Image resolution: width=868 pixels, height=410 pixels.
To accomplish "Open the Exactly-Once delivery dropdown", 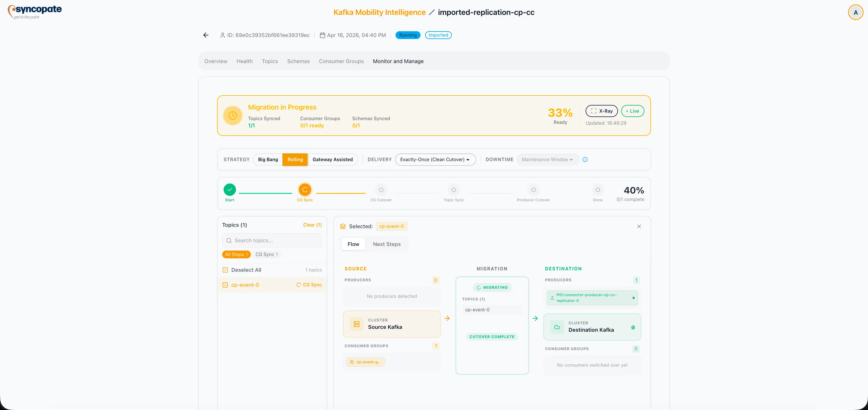I will pyautogui.click(x=435, y=160).
